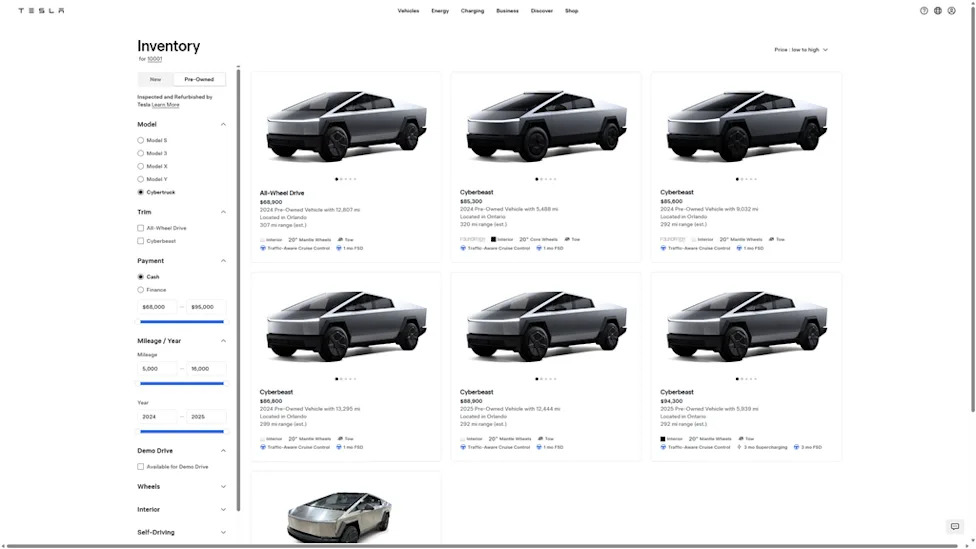Collapse the Trim filter section
Viewport: 976px width, 549px height.
(223, 212)
